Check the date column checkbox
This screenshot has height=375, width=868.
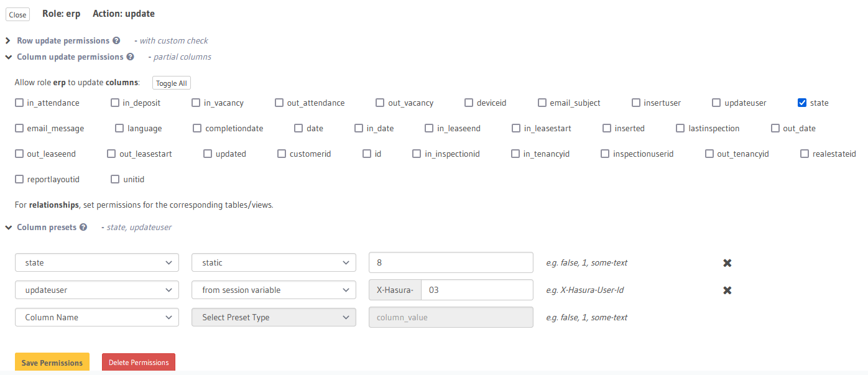(x=298, y=128)
